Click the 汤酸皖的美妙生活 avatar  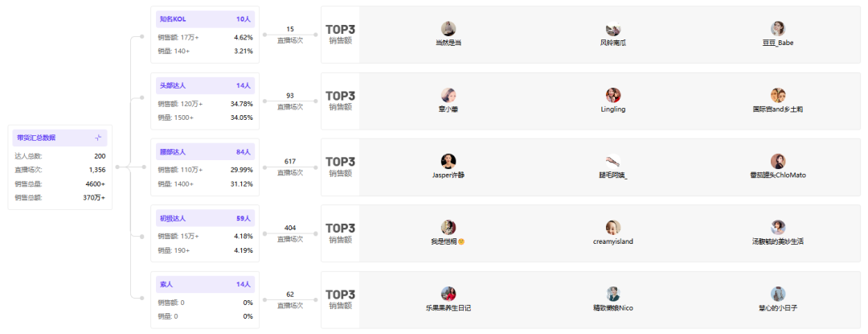(x=778, y=228)
